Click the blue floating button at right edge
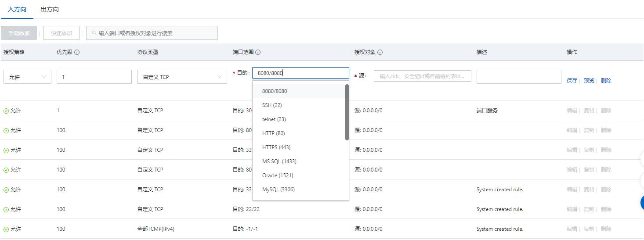This screenshot has width=644, height=240. pyautogui.click(x=642, y=202)
